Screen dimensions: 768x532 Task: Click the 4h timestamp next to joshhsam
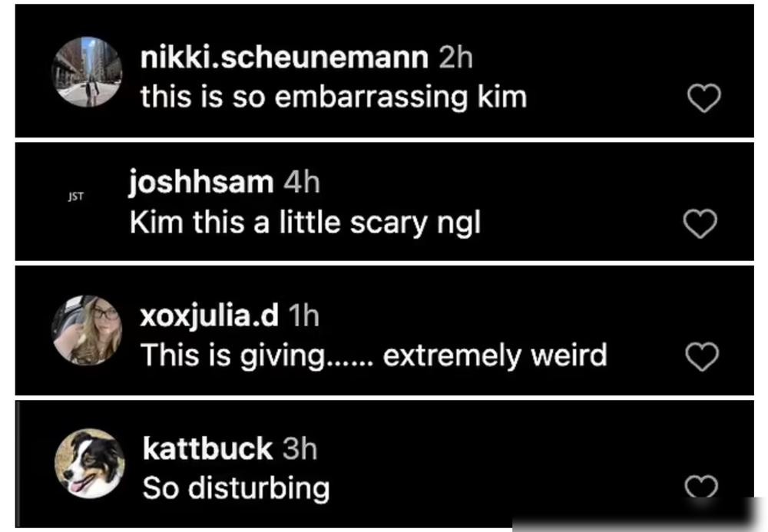click(302, 183)
